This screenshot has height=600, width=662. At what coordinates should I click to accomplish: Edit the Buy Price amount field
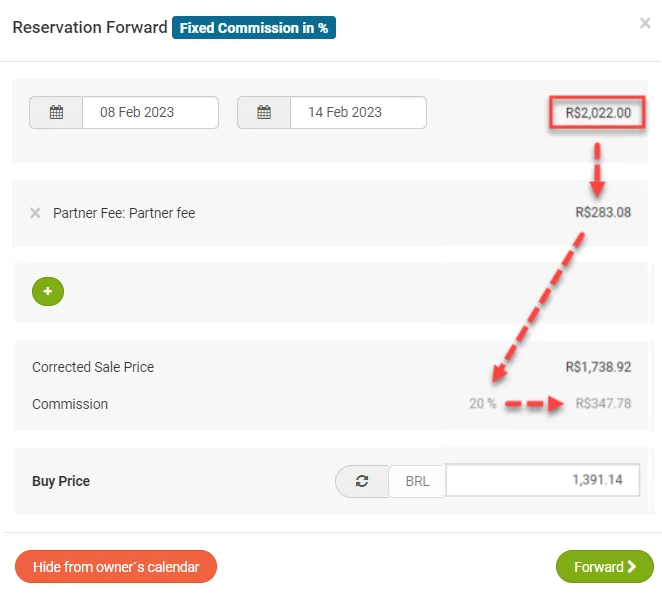[x=541, y=481]
